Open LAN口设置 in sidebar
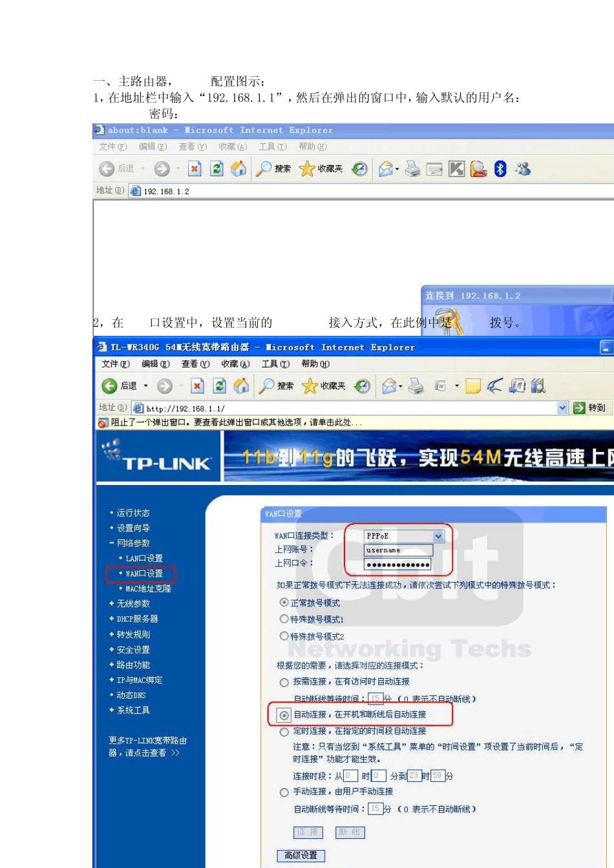614x868 pixels. point(143,558)
